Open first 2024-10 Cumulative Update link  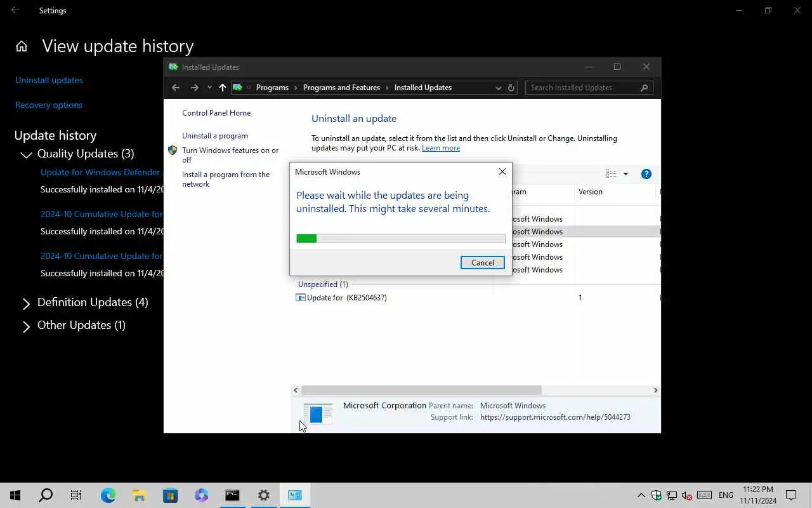(101, 214)
